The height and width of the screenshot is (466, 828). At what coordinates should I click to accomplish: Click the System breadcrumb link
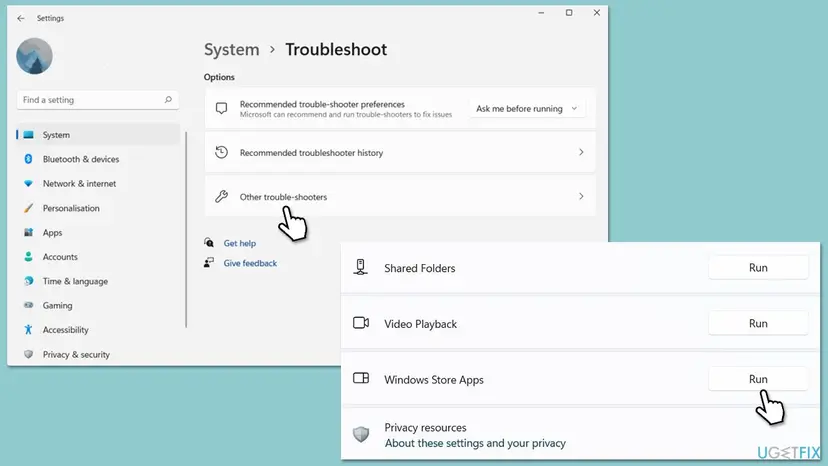click(231, 50)
